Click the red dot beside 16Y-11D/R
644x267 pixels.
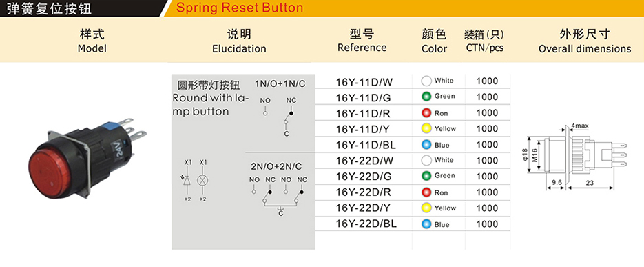pos(426,112)
